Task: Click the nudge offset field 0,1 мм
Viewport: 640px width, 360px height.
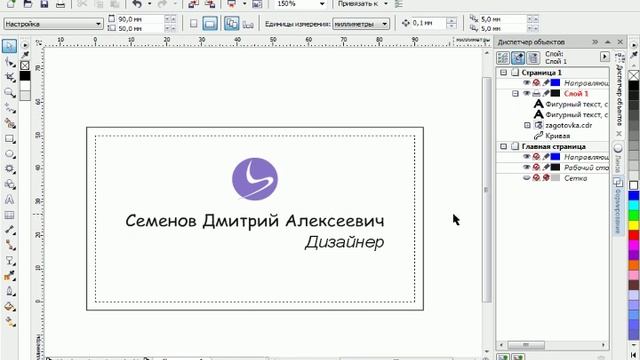Action: point(428,23)
